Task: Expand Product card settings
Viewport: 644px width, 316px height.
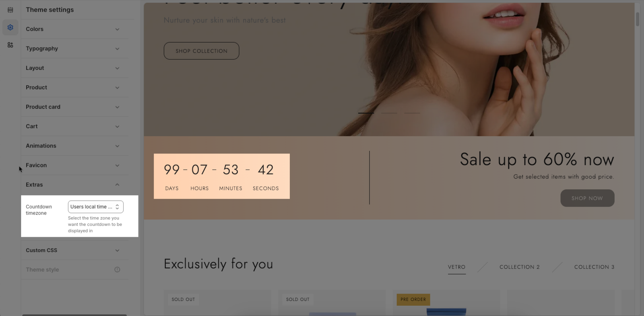Action: pyautogui.click(x=75, y=107)
